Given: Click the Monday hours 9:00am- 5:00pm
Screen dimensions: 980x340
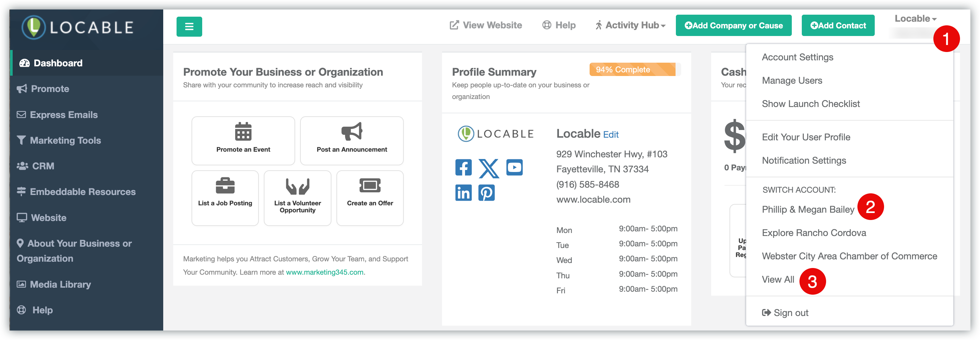Looking at the screenshot, I should coord(648,228).
